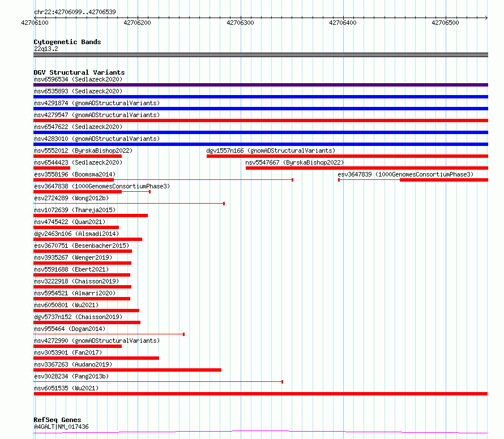
Task: Click dgv2463n106 (Alsmadi2014) label
Action: (x=76, y=234)
